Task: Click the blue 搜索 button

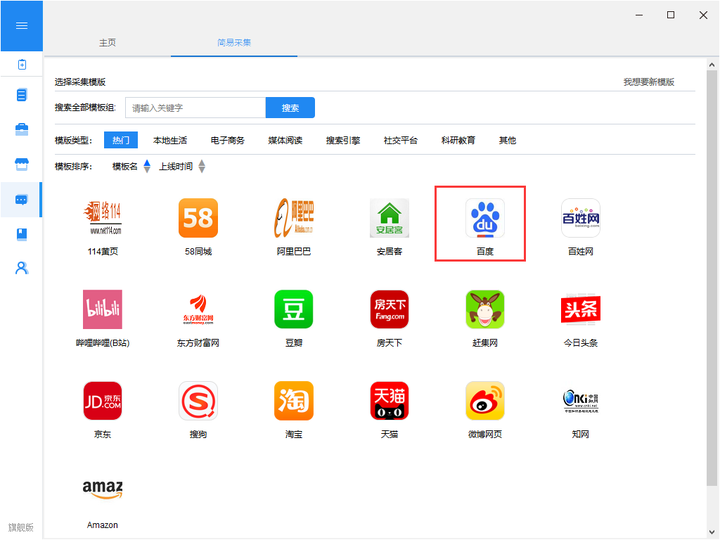Action: [290, 107]
